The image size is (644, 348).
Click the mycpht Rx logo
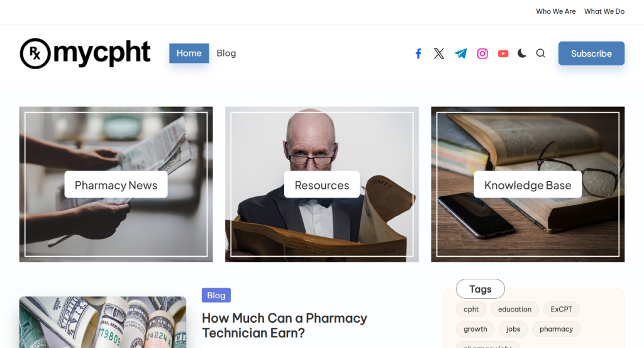[85, 53]
